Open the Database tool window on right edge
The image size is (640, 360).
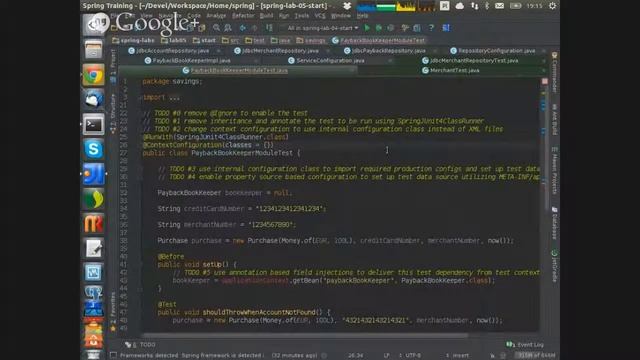coord(554,222)
